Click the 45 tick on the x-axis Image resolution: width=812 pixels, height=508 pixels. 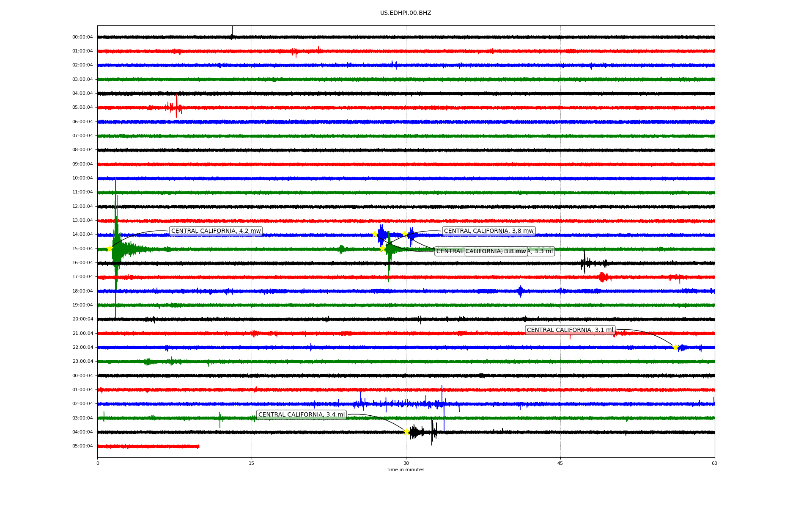(560, 463)
